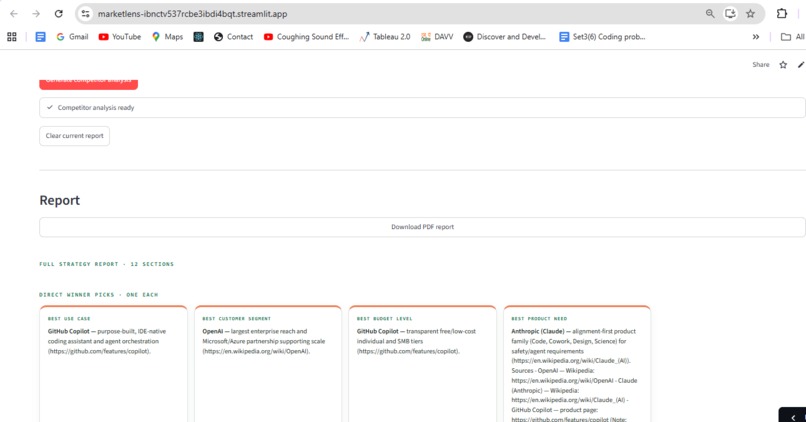Expand hidden bookmarks chevron
806x422 pixels.
pyautogui.click(x=756, y=36)
